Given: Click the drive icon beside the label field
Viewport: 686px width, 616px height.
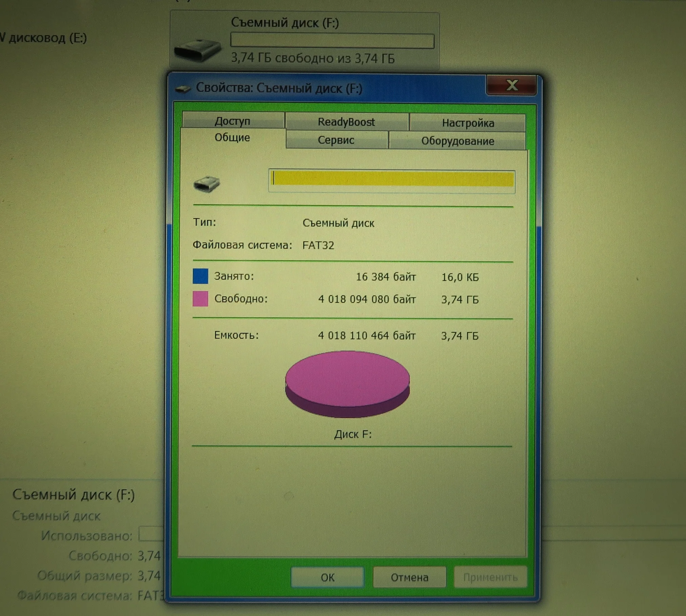Looking at the screenshot, I should click(207, 184).
